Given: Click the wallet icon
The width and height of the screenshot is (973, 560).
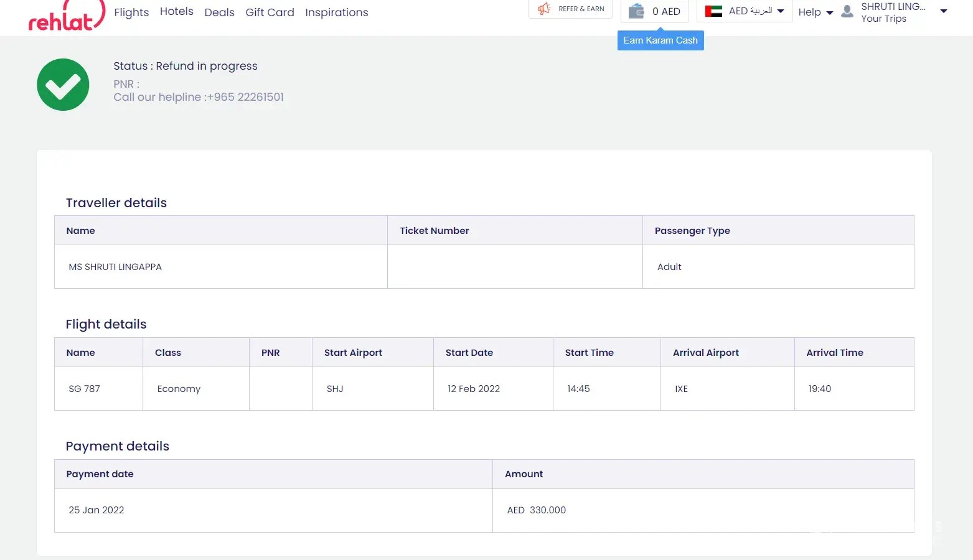Looking at the screenshot, I should 636,11.
